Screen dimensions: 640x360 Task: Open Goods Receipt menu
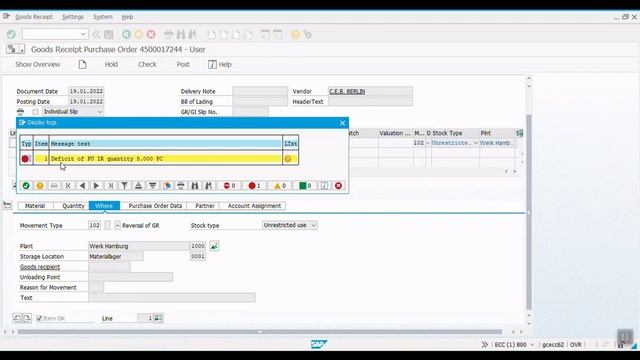34,17
